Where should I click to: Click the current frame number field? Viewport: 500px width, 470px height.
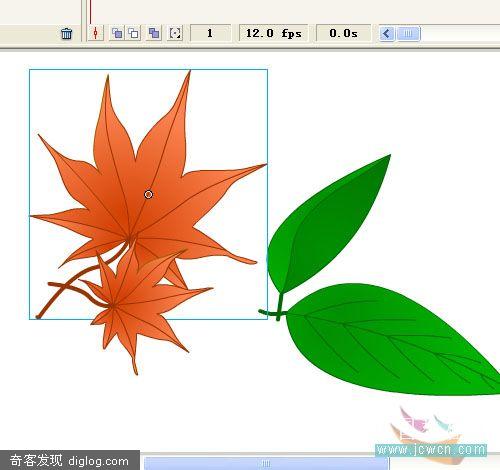[x=210, y=33]
